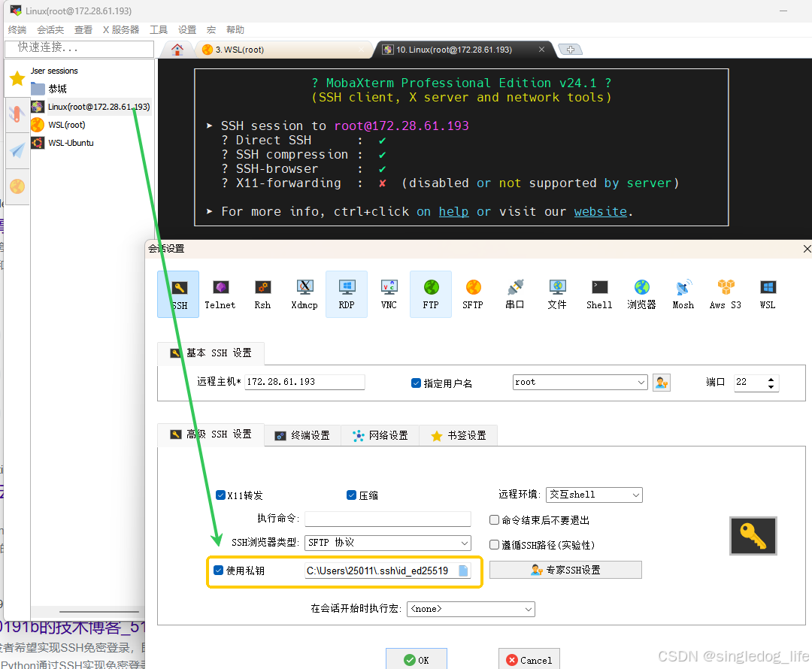
Task: Select the 高级 SSH 设置 tab
Action: (x=211, y=434)
